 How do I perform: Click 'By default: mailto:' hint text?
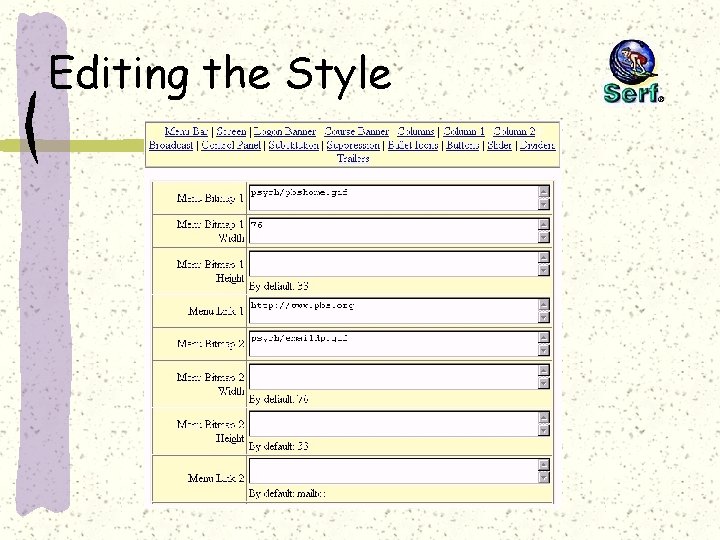coord(287,494)
